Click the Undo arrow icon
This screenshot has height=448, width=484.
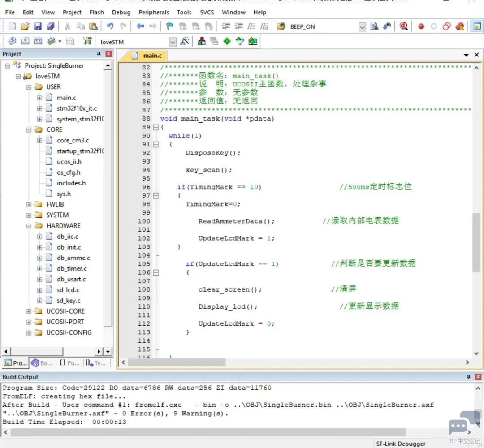click(110, 26)
